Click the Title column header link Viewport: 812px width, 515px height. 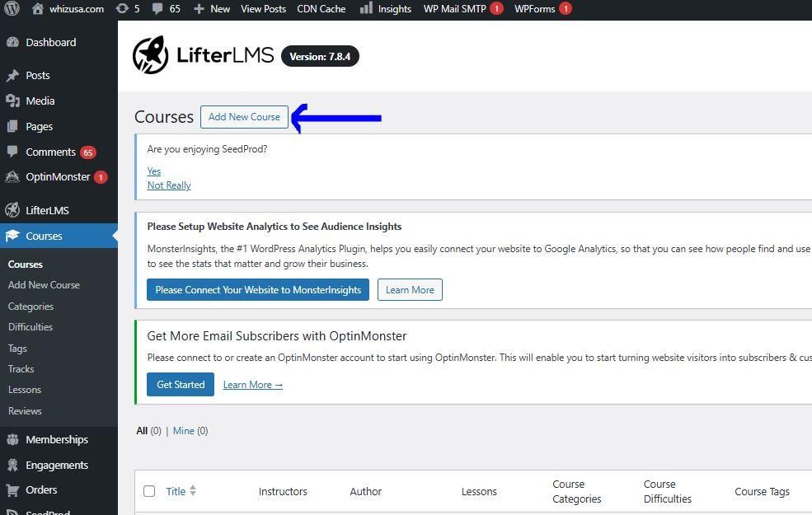tap(176, 491)
